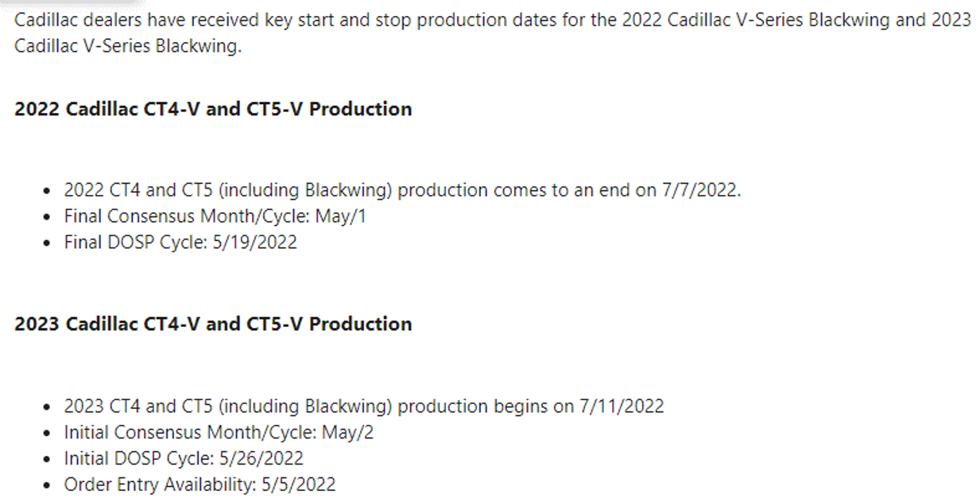Click the "Order Entry Availability" label text
Viewport: 980px width, 502px height.
coord(160,484)
